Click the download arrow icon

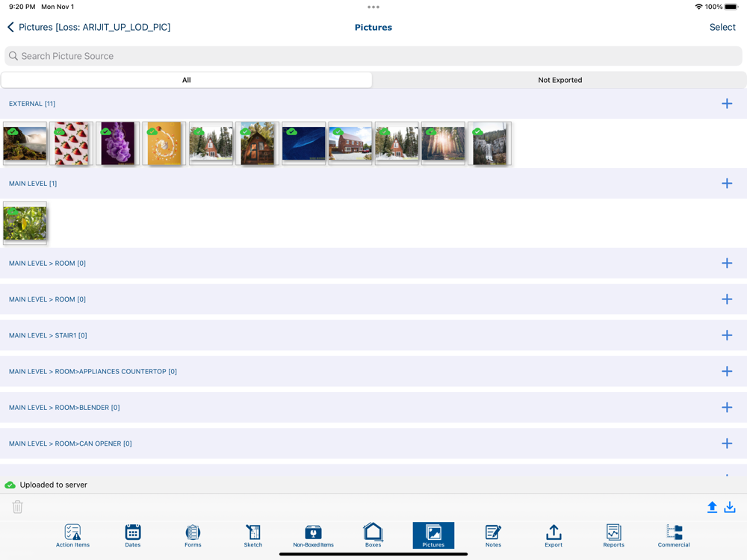point(730,507)
